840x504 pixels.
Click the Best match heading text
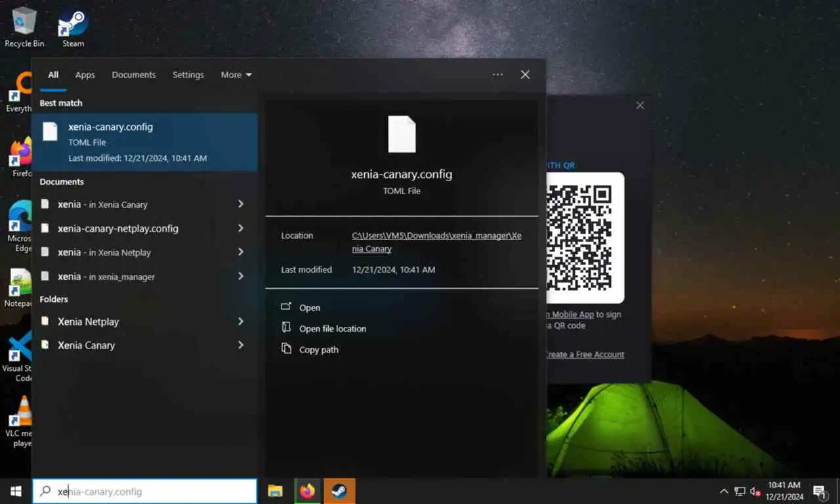[61, 103]
